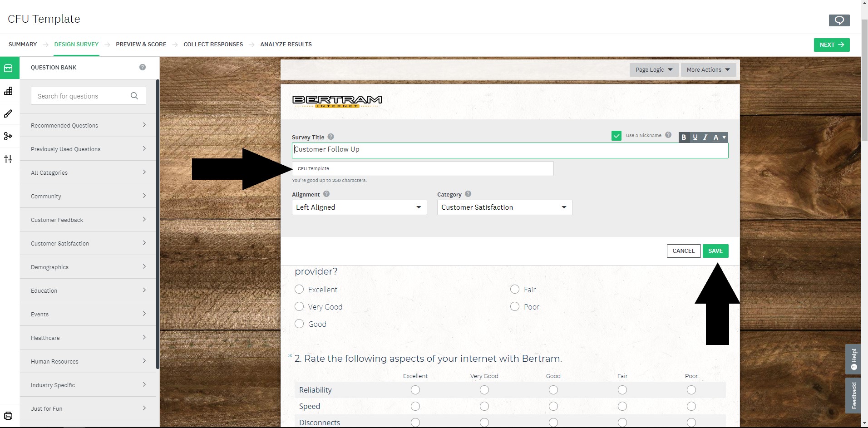This screenshot has height=428, width=868.
Task: Open the Themes paintbrush icon
Action: pos(8,114)
